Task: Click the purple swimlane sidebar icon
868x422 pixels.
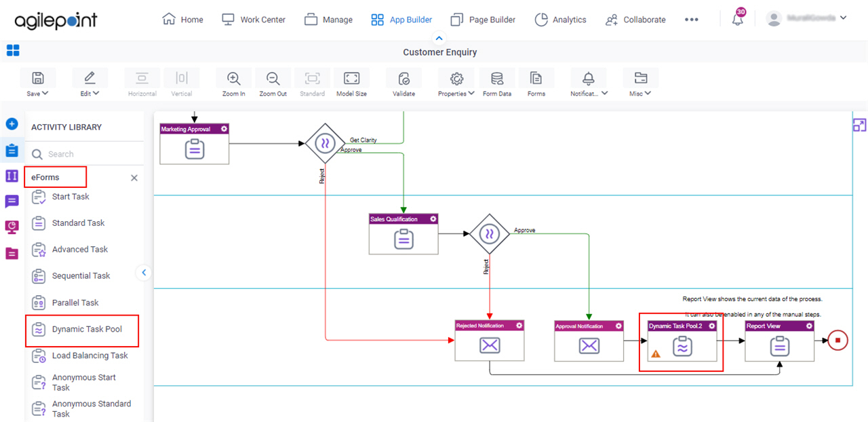Action: pos(12,176)
